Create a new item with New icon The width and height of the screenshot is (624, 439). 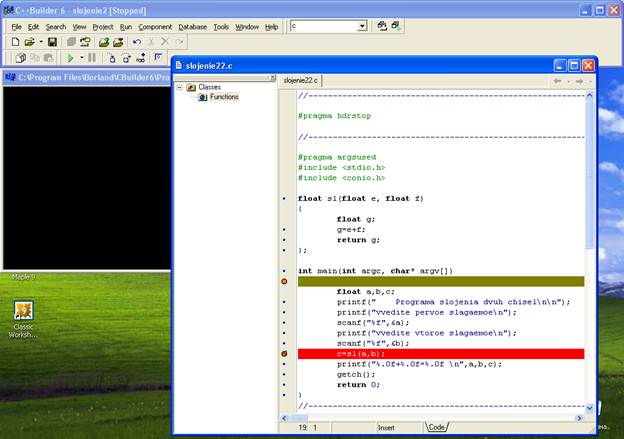(x=14, y=42)
